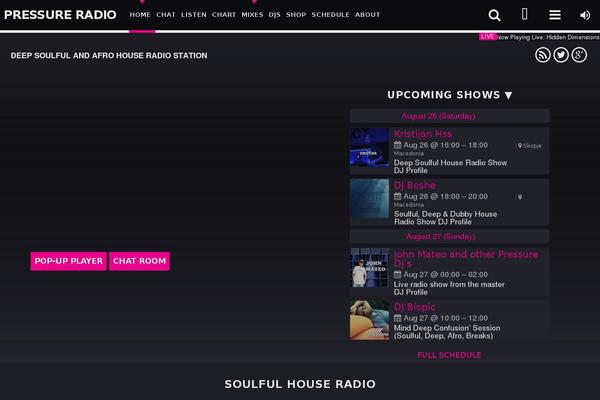Open the search magnifier icon
This screenshot has width=600, height=400.
(x=494, y=15)
